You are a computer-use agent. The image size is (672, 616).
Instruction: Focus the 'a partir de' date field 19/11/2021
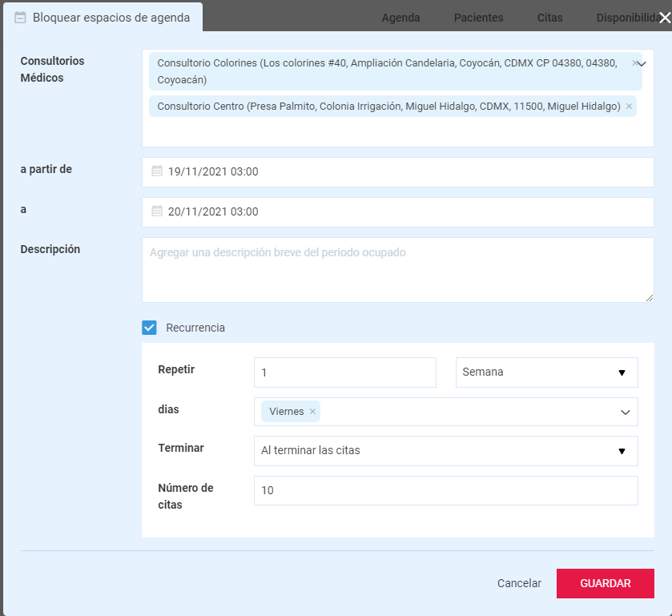(x=398, y=172)
